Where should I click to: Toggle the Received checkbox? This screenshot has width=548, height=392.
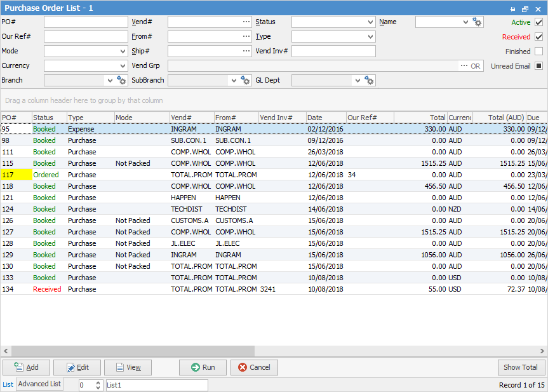pyautogui.click(x=538, y=37)
